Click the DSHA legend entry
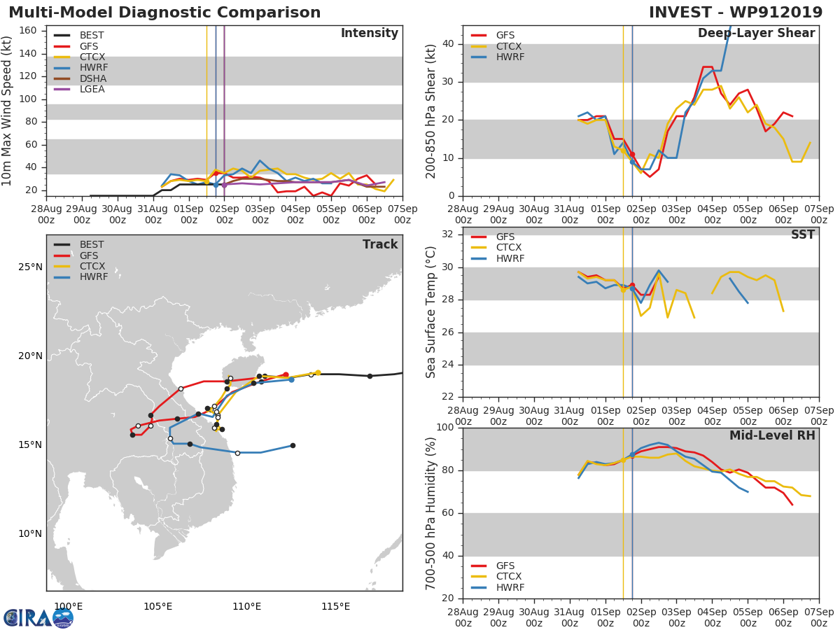 pyautogui.click(x=80, y=78)
